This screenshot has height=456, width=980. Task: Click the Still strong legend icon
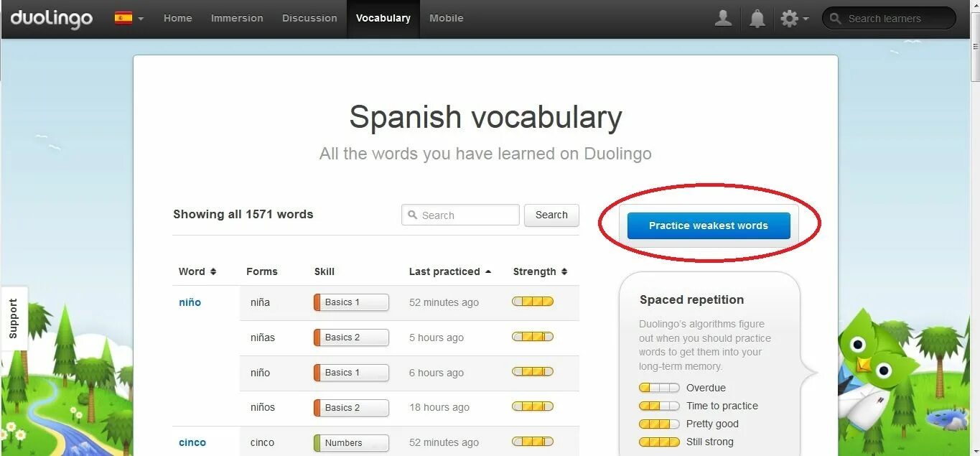[x=659, y=442]
